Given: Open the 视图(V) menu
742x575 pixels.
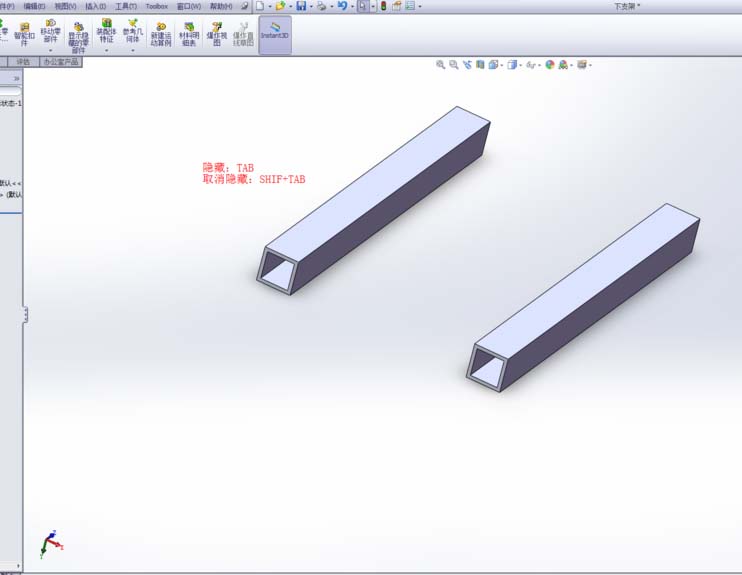Looking at the screenshot, I should [65, 6].
